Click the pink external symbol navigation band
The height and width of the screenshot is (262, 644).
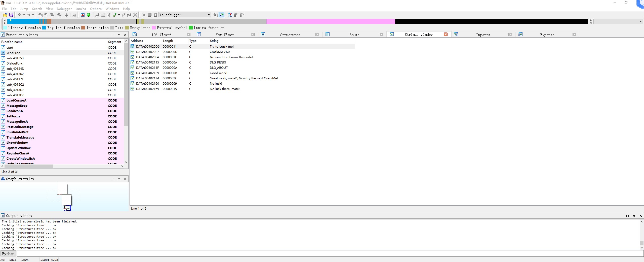[x=331, y=22]
